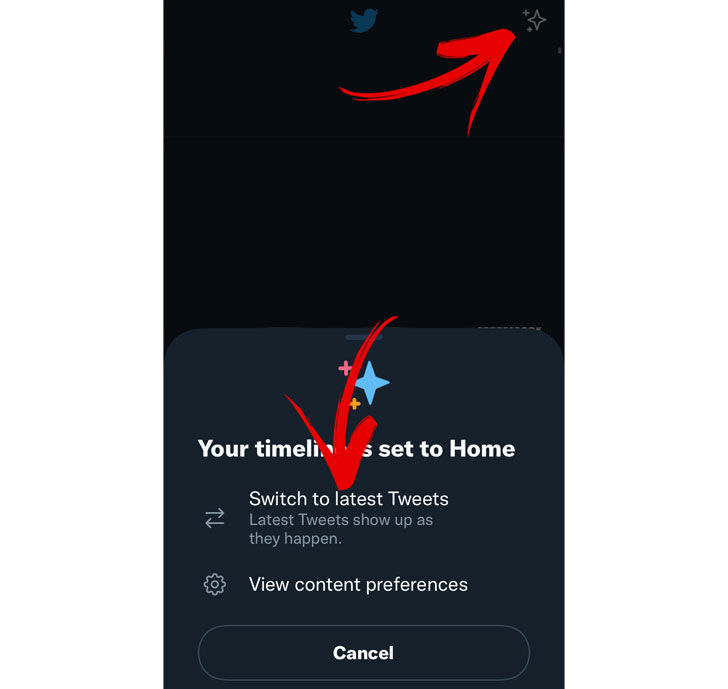Tap the Twitter bird logo

[x=364, y=21]
